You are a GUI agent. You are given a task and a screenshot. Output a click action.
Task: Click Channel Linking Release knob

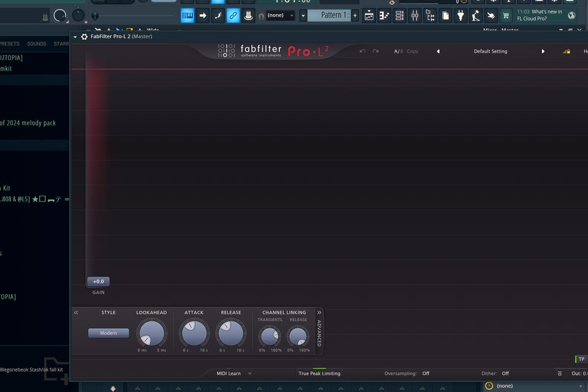tap(298, 336)
